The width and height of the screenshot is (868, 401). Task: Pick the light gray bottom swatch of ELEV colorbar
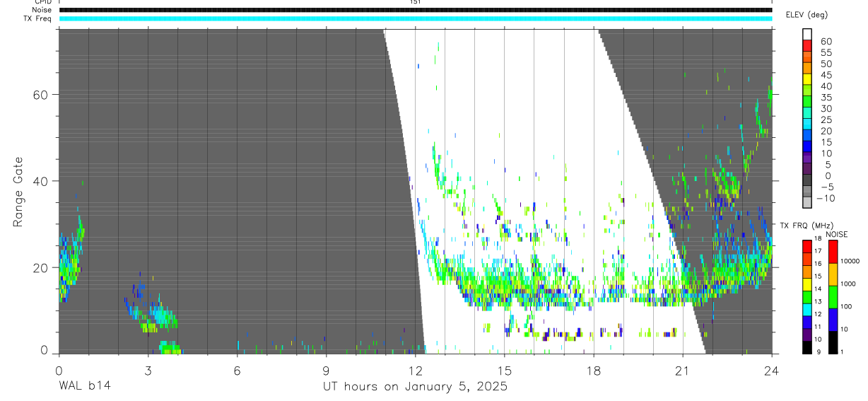coord(807,203)
